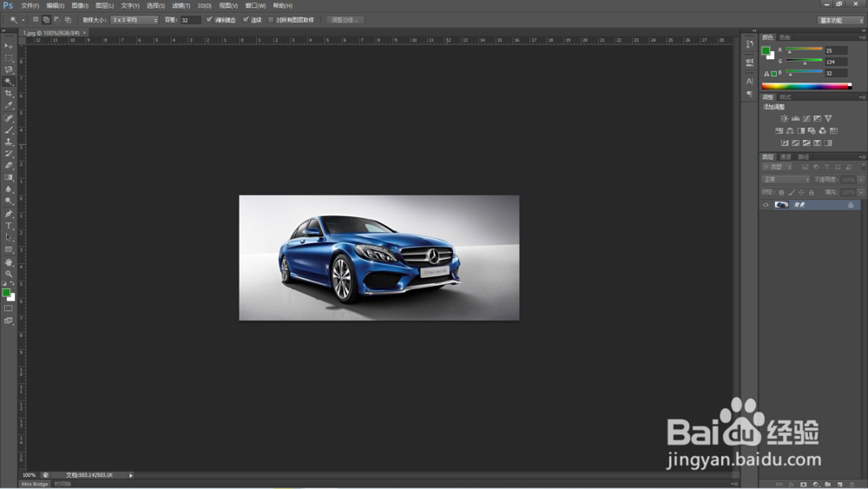The image size is (868, 489).
Task: Toggle Quick Mask mode icon
Action: tap(9, 308)
